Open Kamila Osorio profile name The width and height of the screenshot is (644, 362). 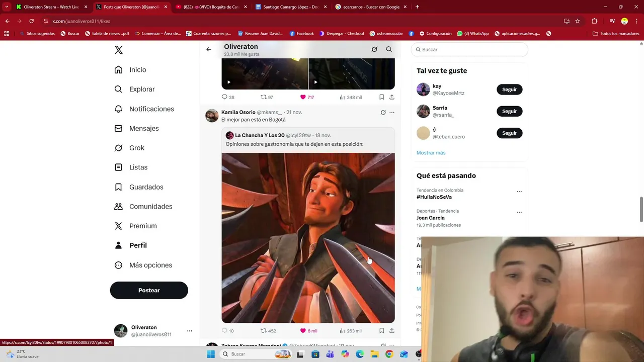(x=238, y=112)
